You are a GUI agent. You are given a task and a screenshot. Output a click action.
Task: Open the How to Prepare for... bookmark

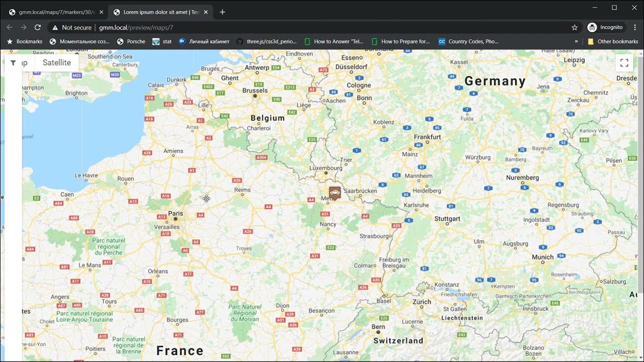pos(400,41)
